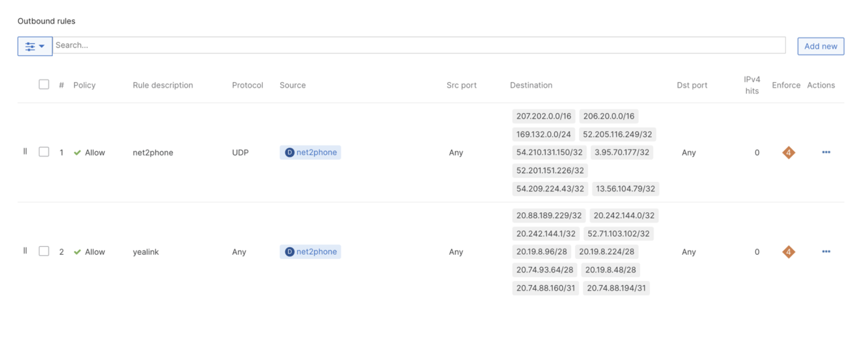Click the Destination column header

pyautogui.click(x=531, y=85)
